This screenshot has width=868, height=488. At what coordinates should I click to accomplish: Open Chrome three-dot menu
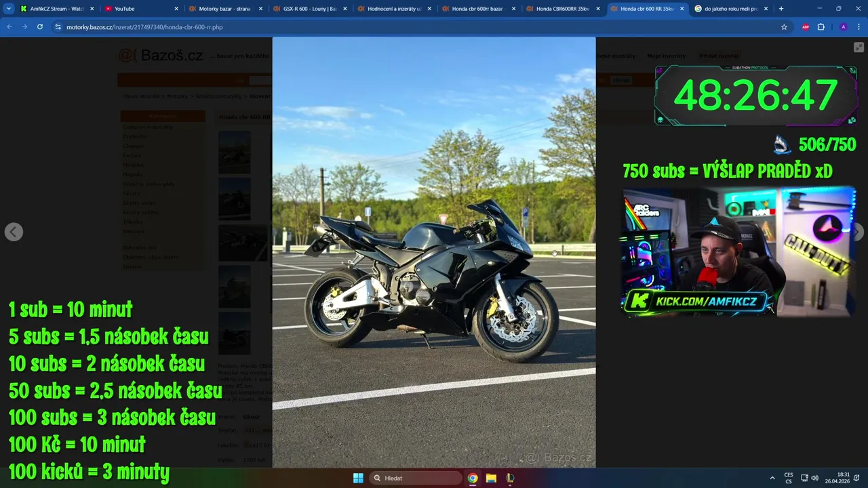(x=859, y=27)
